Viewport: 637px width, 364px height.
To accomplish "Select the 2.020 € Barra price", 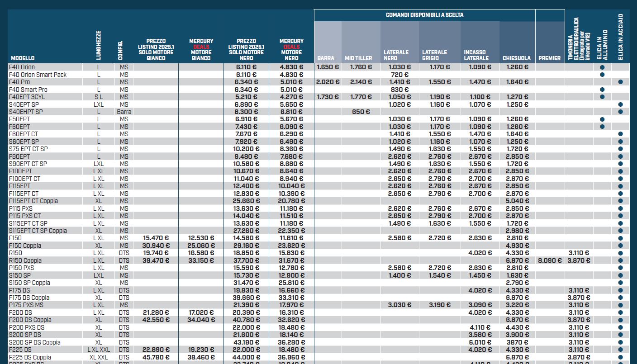I will pos(328,82).
